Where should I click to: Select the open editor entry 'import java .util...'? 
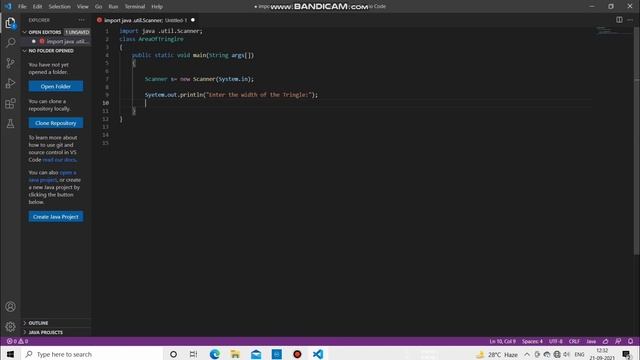[56, 41]
